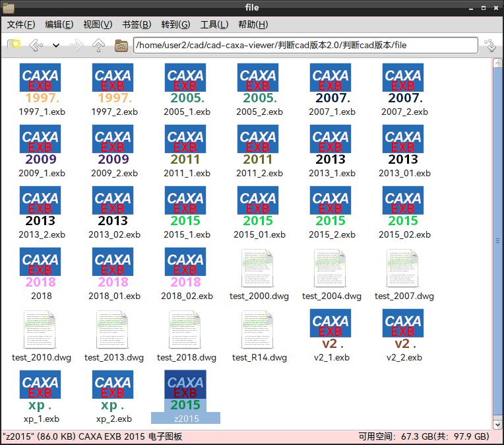Open the back history dropdown arrow
The image size is (504, 445).
(x=55, y=46)
